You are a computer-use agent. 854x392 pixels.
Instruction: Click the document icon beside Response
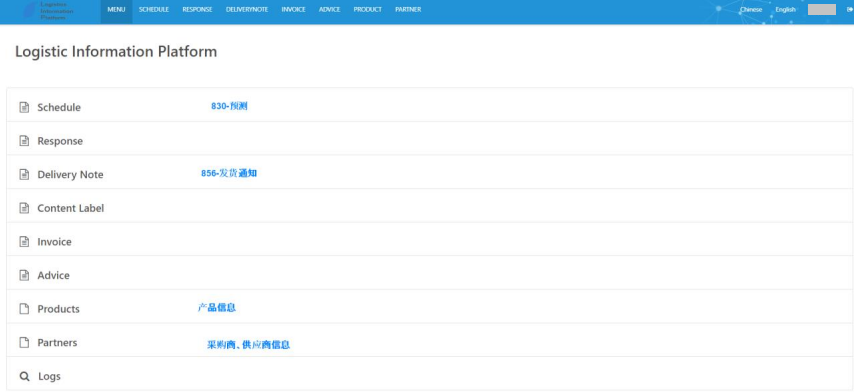24,141
